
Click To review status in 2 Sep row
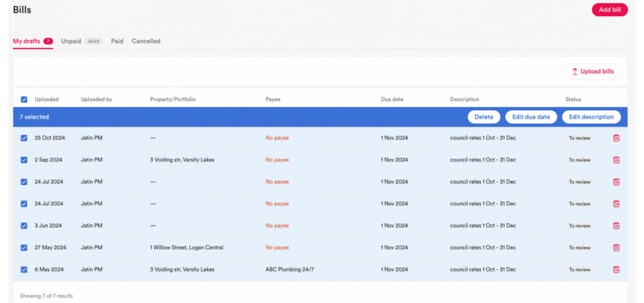[580, 160]
